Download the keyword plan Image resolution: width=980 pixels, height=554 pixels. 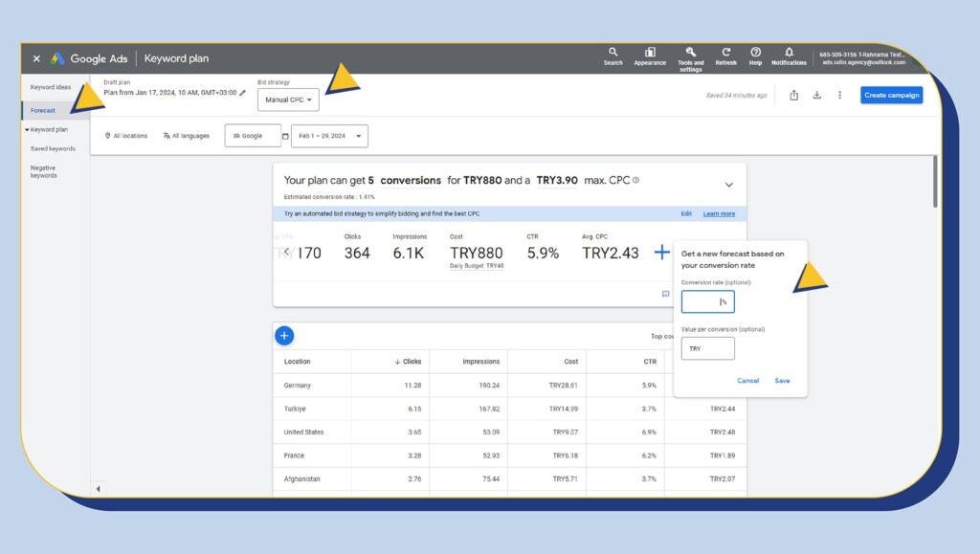(x=817, y=95)
